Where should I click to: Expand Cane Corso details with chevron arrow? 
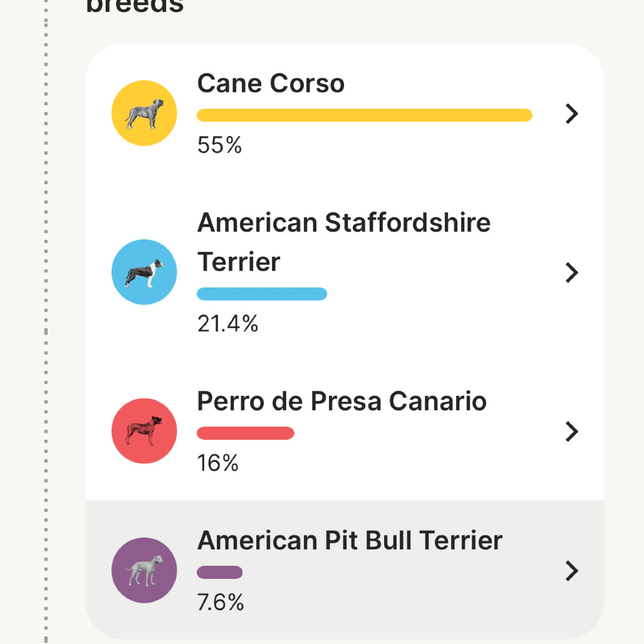tap(572, 114)
